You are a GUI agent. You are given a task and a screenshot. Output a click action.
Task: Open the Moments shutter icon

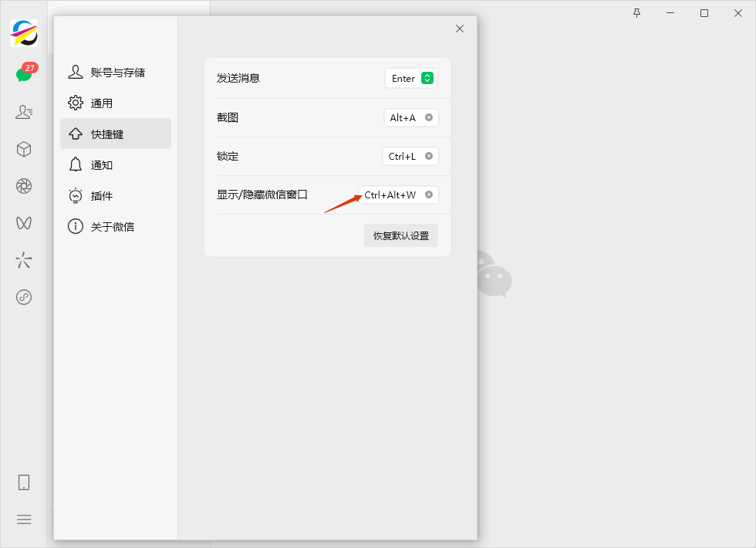(24, 186)
